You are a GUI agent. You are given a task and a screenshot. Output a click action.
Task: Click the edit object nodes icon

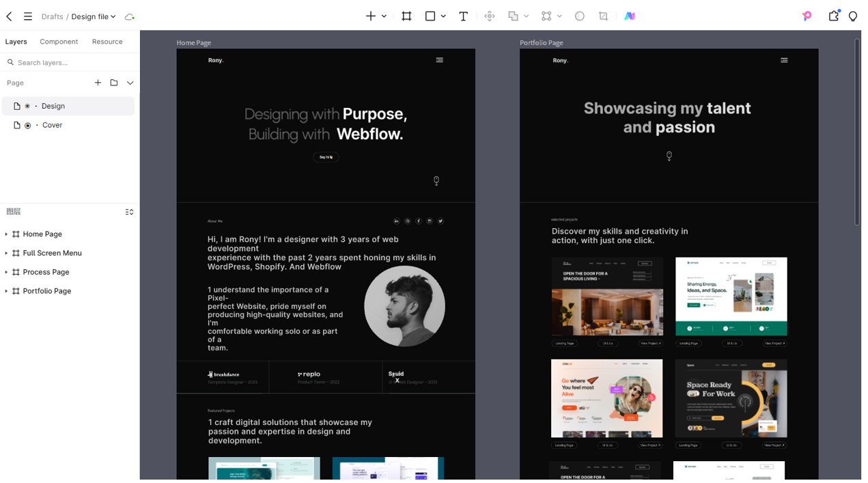pyautogui.click(x=546, y=16)
